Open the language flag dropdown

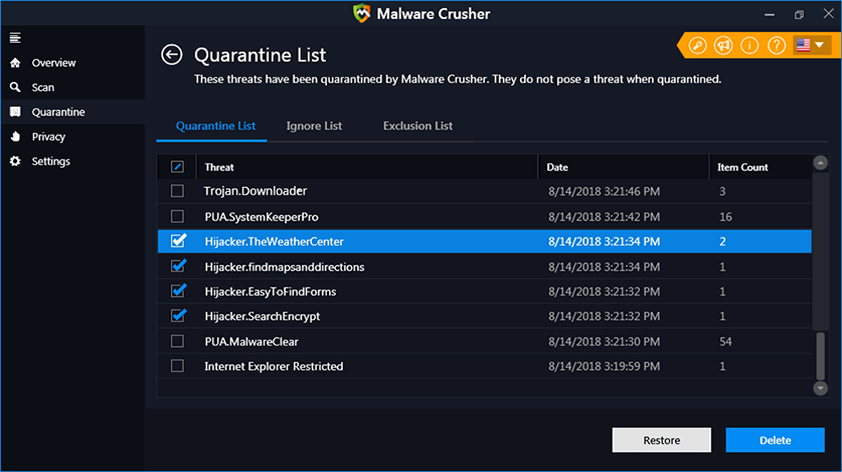[810, 45]
